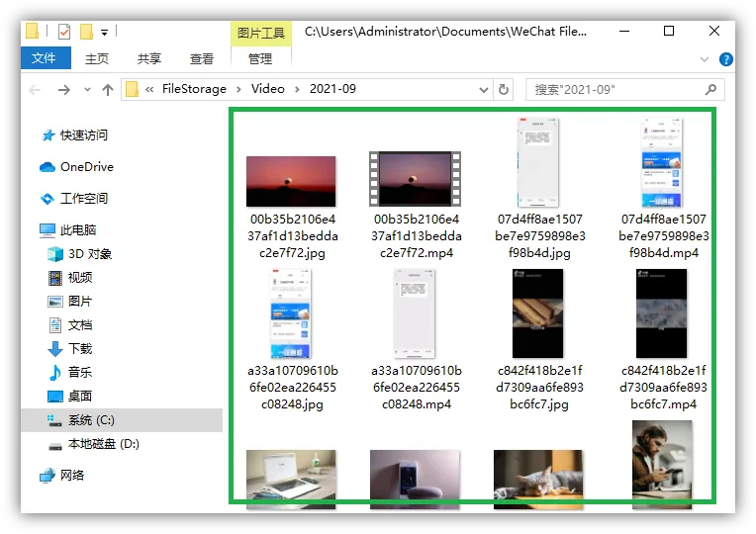Select the man looking at phone thumbnail
Viewport: 756px width, 534px height.
(x=662, y=465)
